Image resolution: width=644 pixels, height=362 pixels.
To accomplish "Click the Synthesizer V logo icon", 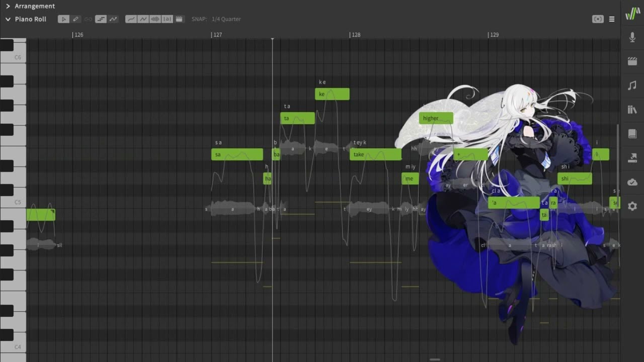I will [632, 14].
